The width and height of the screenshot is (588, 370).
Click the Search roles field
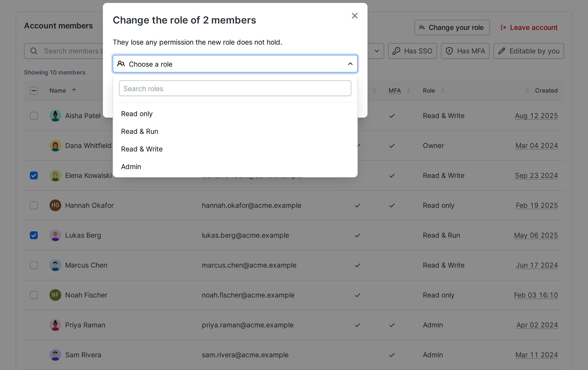coord(235,88)
